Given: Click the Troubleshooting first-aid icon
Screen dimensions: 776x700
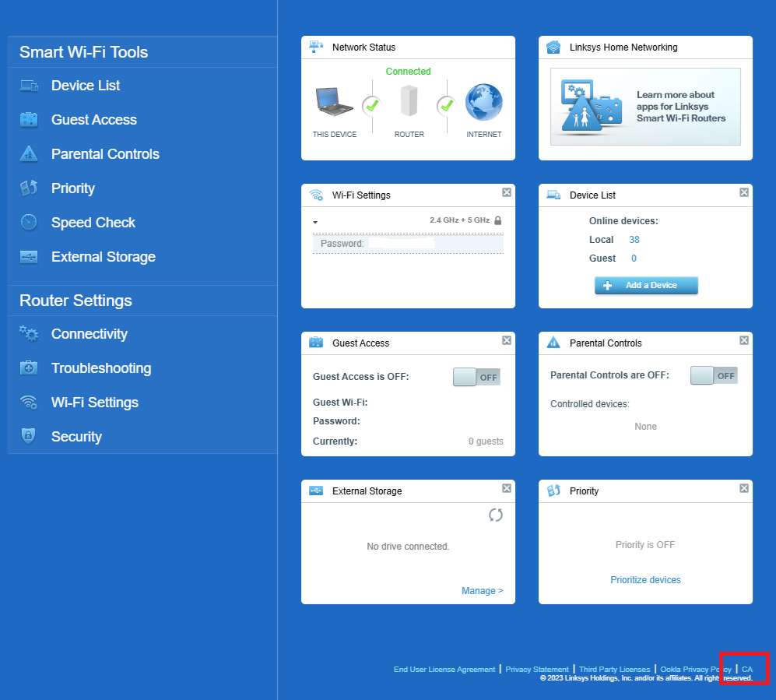Looking at the screenshot, I should 29,368.
